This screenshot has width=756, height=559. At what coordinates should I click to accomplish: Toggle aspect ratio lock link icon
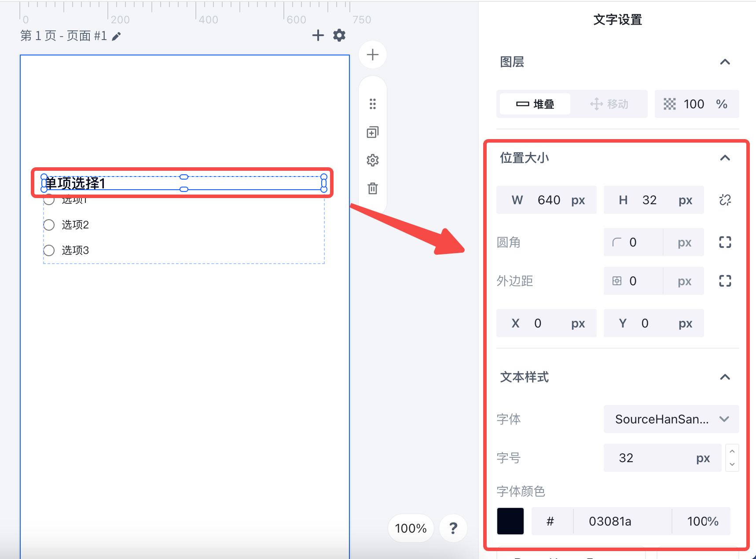pyautogui.click(x=725, y=200)
